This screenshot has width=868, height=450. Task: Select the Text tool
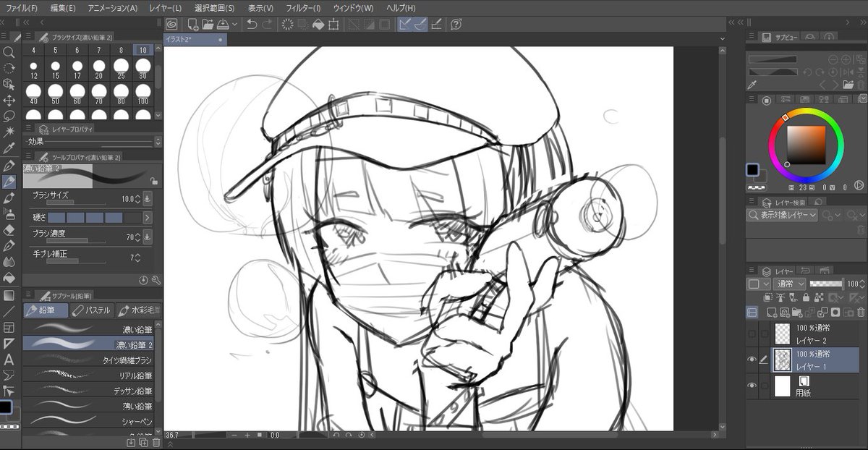[9, 359]
